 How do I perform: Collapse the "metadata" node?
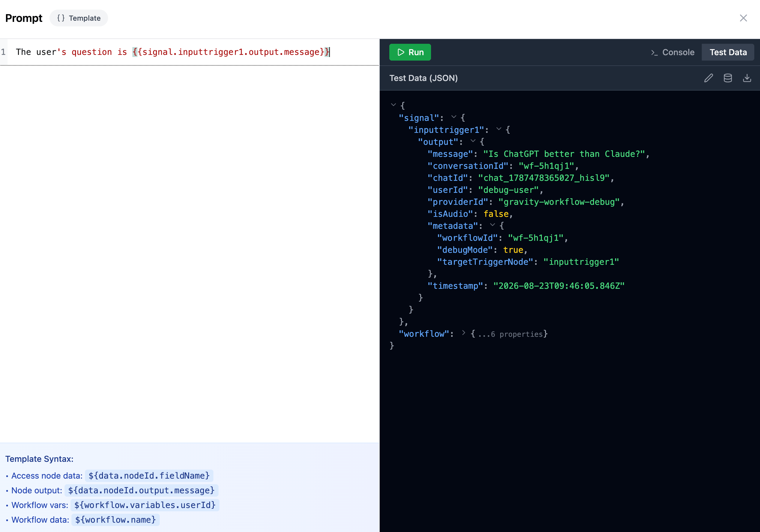pos(493,225)
